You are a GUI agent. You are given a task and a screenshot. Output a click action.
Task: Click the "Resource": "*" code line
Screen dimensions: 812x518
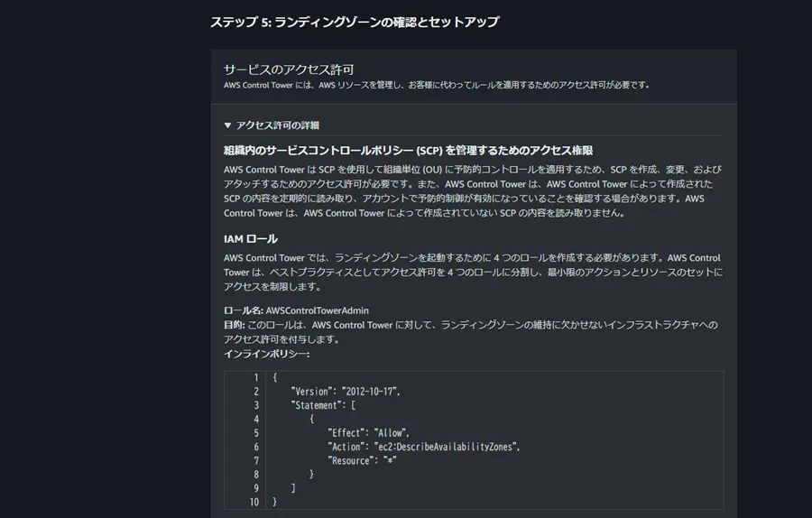[362, 460]
